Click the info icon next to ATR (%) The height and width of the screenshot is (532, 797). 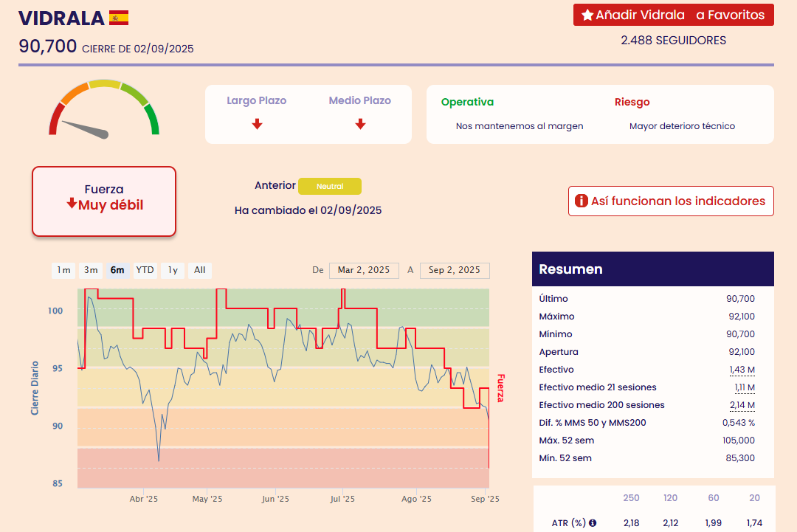pyautogui.click(x=593, y=522)
